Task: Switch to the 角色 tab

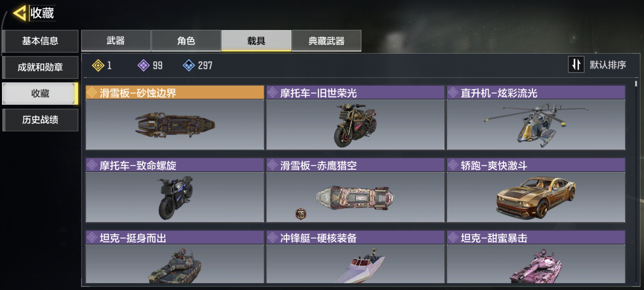Action: pos(186,41)
